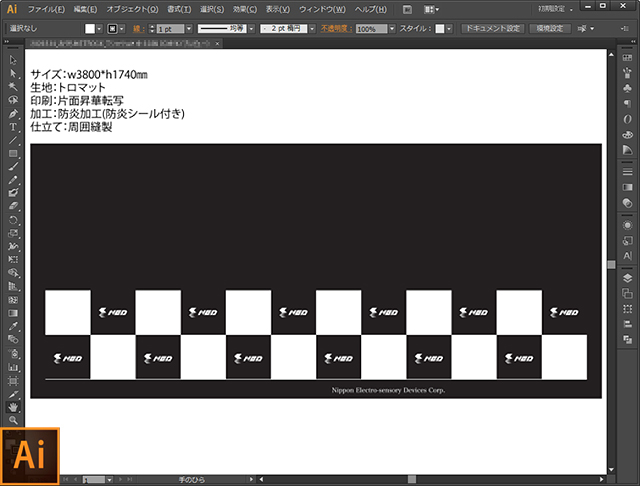Click the fill color swatch
This screenshot has width=640, height=486.
pyautogui.click(x=90, y=29)
